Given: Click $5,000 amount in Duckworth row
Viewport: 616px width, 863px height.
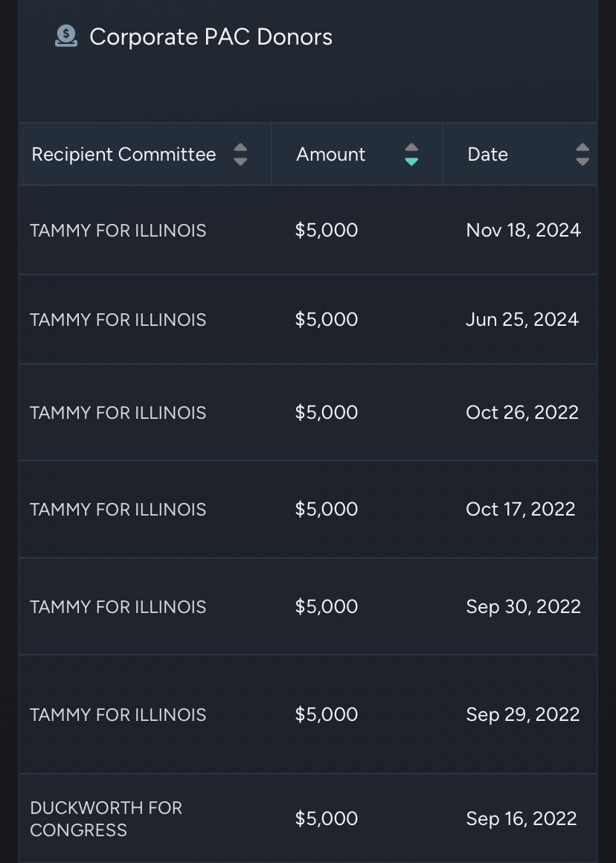Looking at the screenshot, I should pos(327,818).
